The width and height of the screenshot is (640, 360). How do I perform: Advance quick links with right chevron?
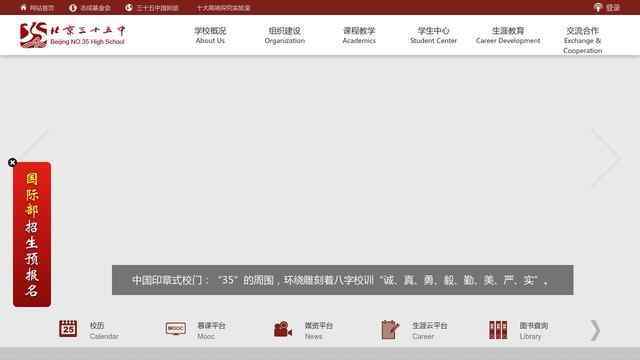(x=595, y=330)
